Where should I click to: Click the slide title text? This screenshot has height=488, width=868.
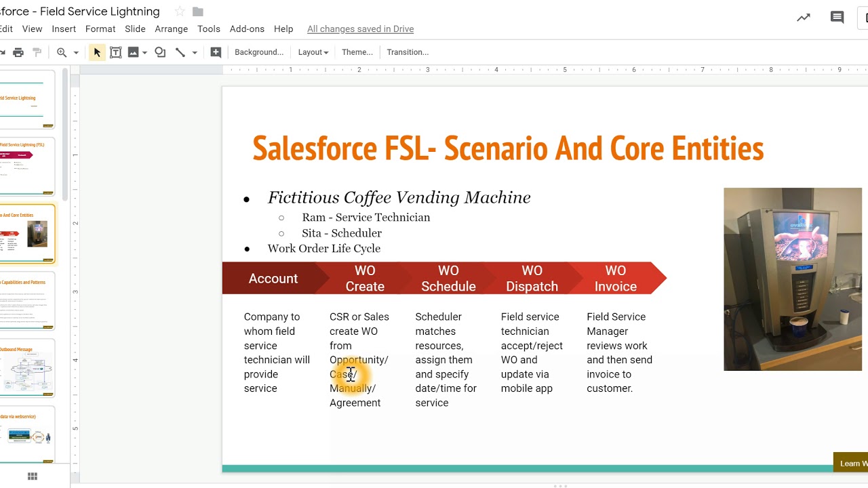coord(508,148)
